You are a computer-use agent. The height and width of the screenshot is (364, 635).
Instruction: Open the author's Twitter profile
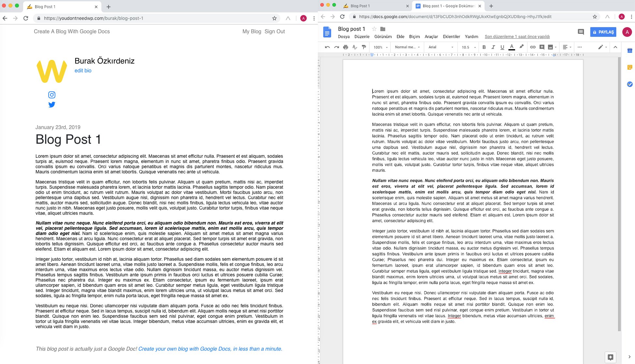click(52, 104)
